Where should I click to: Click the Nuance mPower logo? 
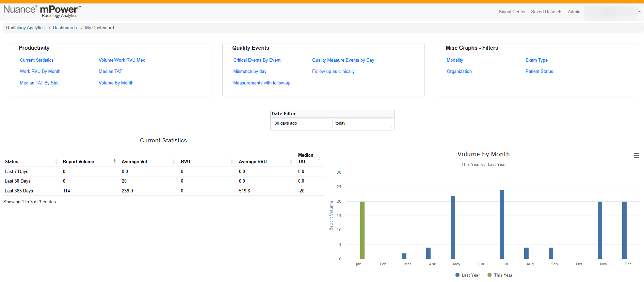[42, 11]
